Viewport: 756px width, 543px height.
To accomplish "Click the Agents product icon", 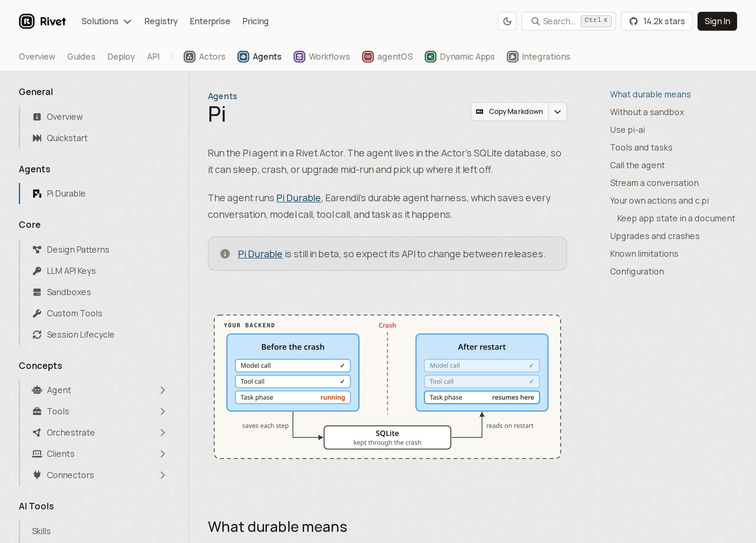I will (243, 57).
